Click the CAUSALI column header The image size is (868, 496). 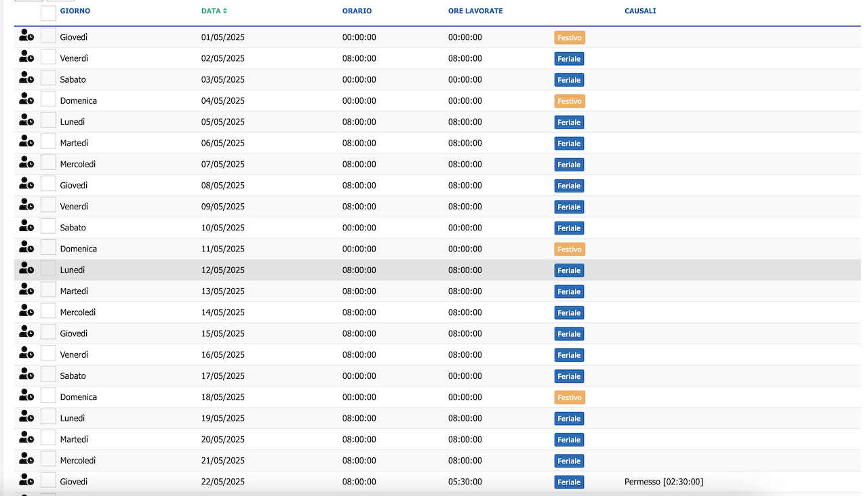640,11
